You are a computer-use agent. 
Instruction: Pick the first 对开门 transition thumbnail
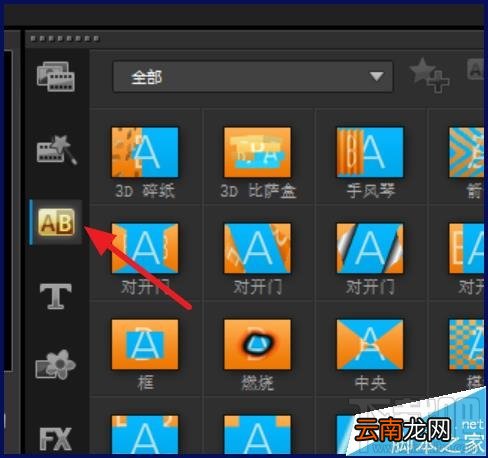[145, 248]
